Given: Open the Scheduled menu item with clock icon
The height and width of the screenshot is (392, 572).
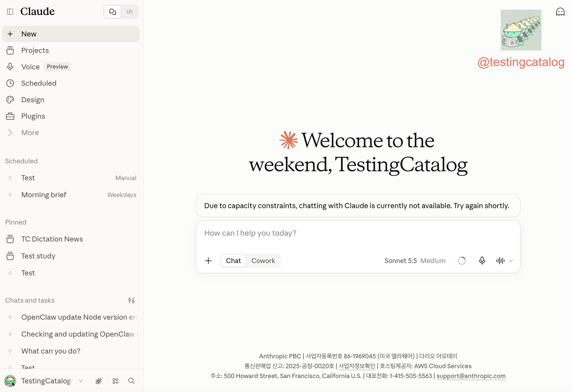Looking at the screenshot, I should tap(71, 83).
